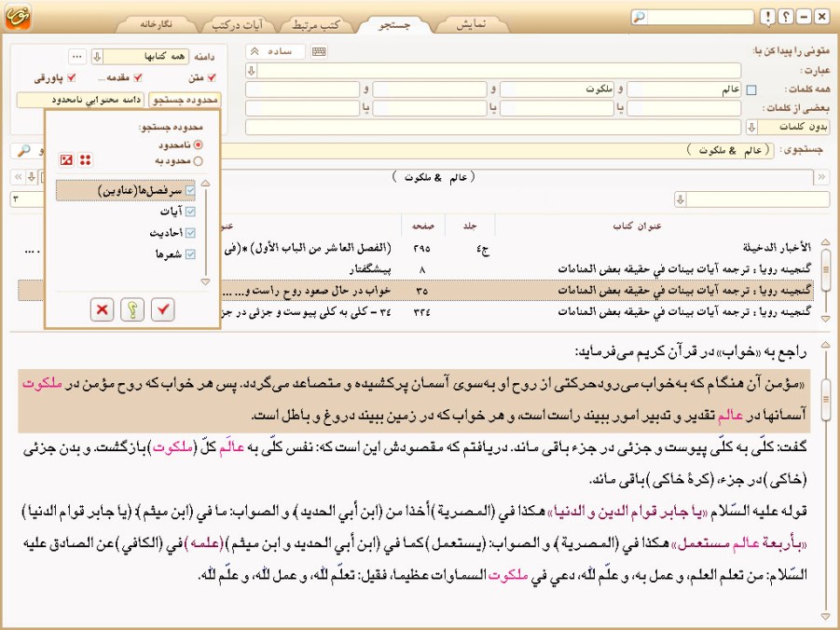Click دامنه محتوایی نامحدود button

pyautogui.click(x=80, y=100)
